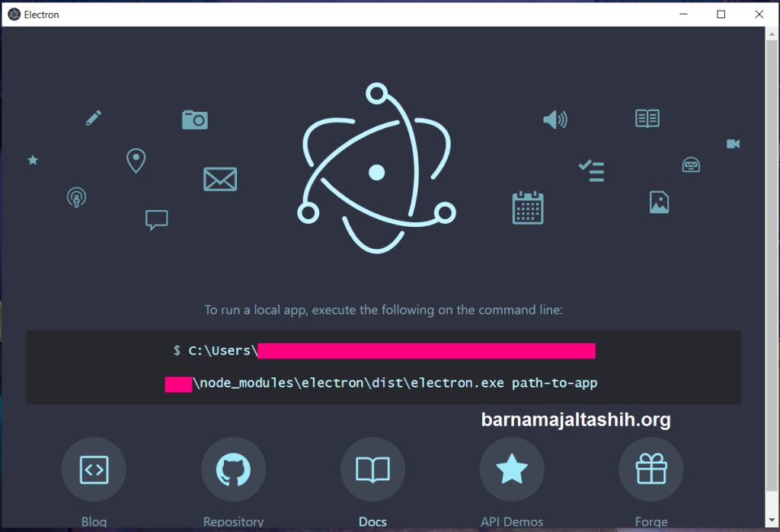Click the podcast broadcast icon
Screen dimensions: 780x532
[77, 197]
